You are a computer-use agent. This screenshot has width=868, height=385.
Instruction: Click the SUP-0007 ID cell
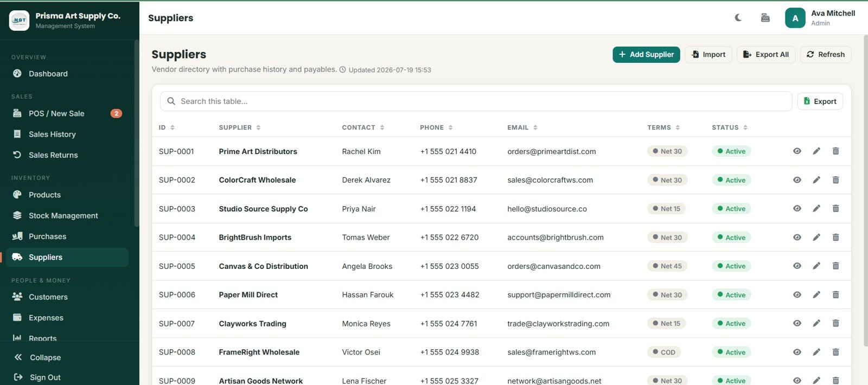coord(177,324)
